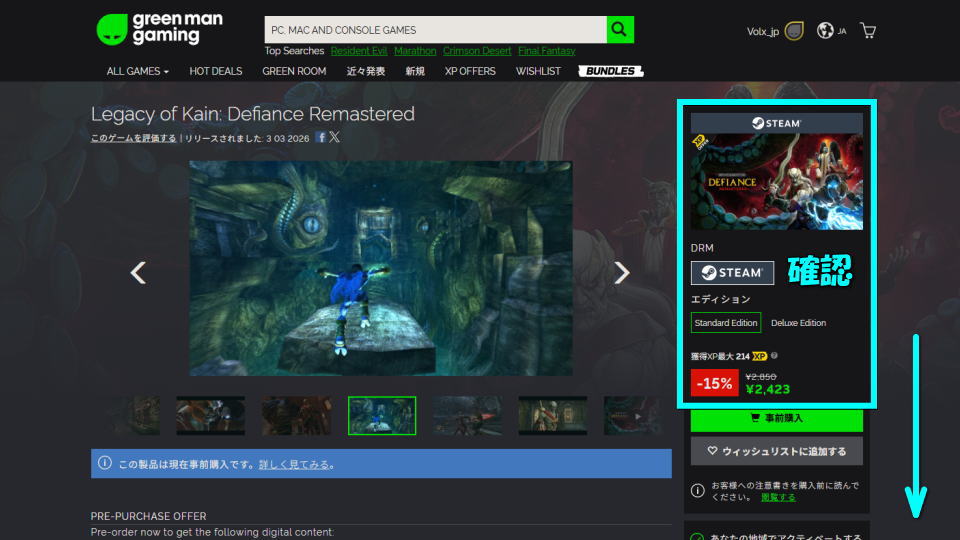Open the HOT DEALS menu item

[x=215, y=71]
